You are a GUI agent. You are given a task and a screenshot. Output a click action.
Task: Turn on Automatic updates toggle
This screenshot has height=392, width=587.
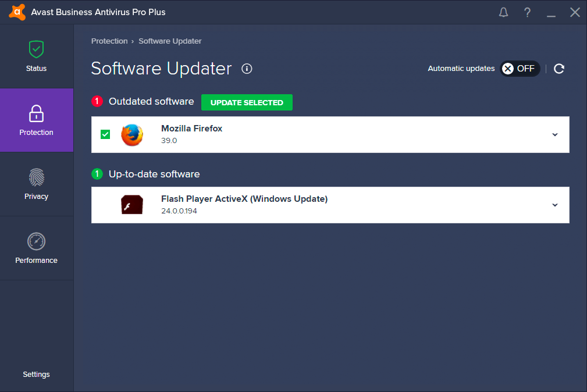(520, 69)
